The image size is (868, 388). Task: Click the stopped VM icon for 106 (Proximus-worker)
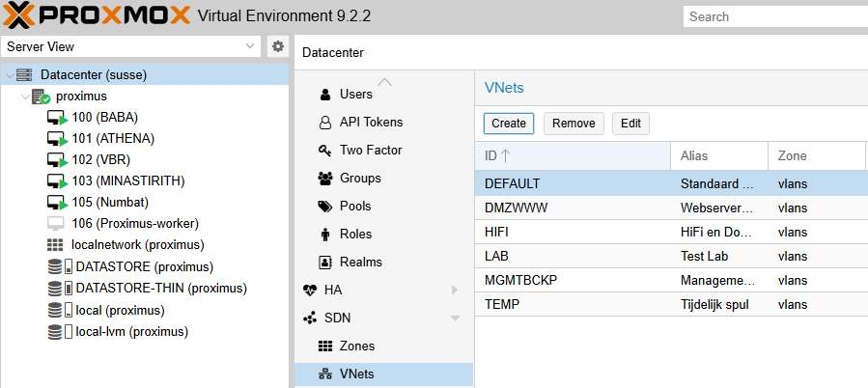pyautogui.click(x=56, y=224)
